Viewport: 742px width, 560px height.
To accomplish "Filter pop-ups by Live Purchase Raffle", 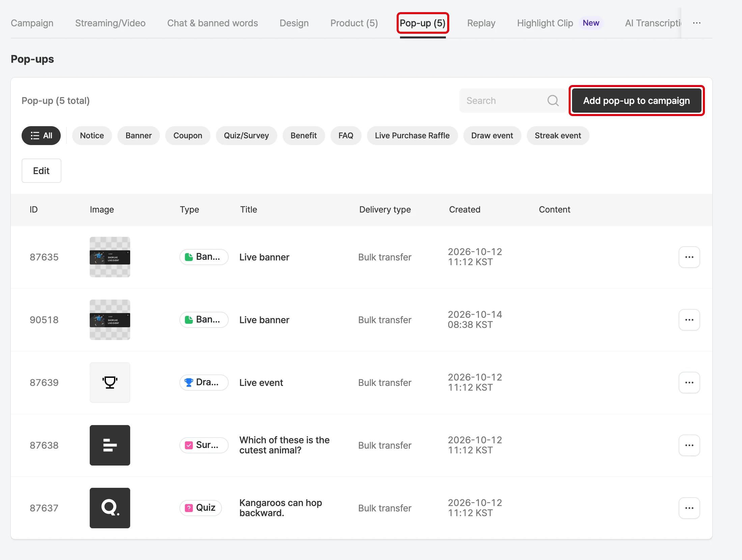I will click(412, 136).
